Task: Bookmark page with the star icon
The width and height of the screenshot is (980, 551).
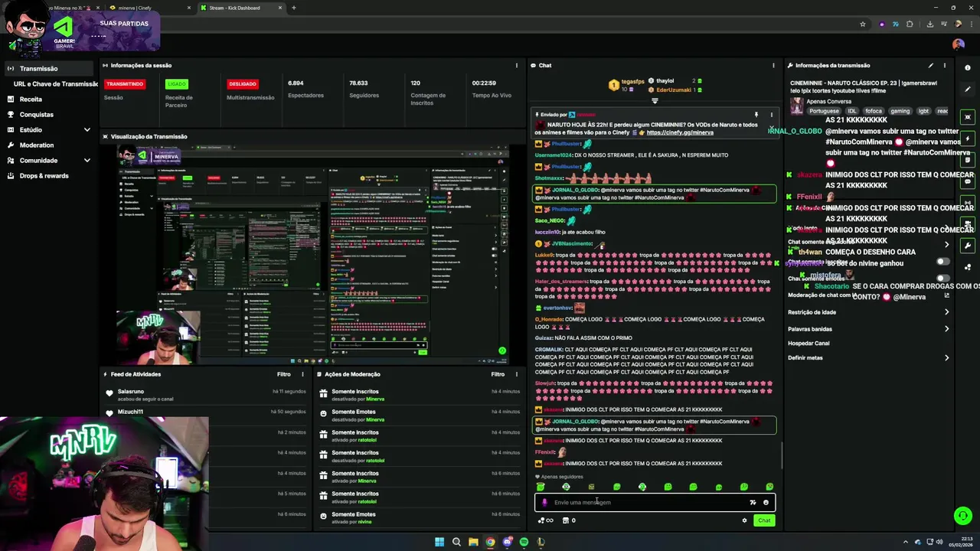Action: tap(863, 24)
